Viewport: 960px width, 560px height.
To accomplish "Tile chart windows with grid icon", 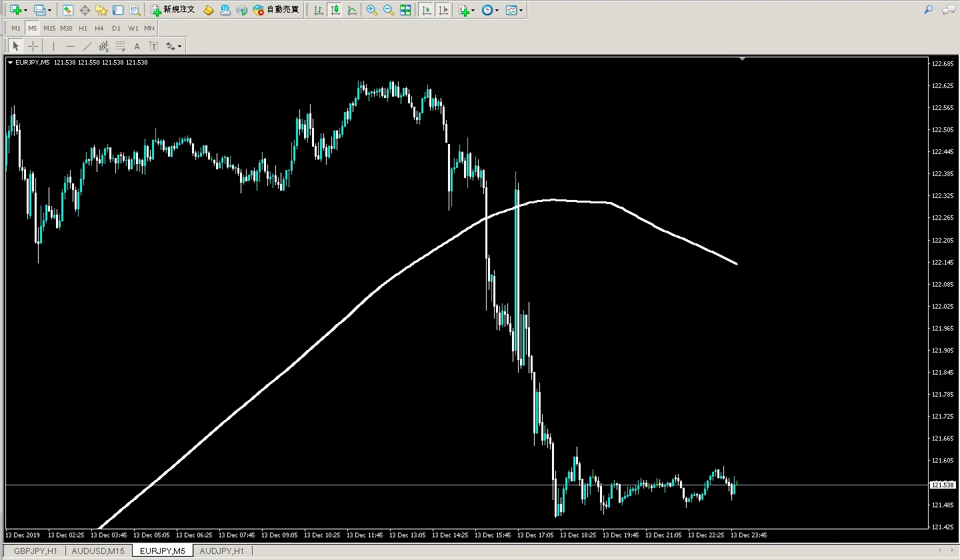I will tap(405, 10).
